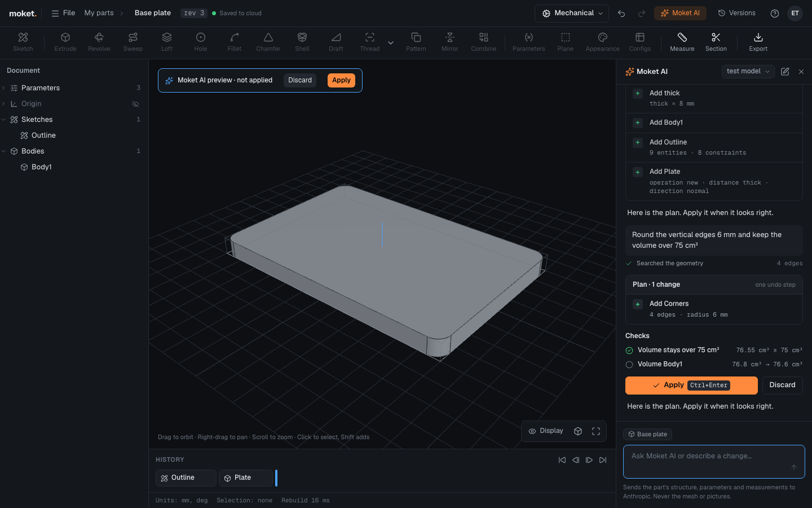Toggle Origin visibility in document tree
This screenshot has width=812, height=508.
pyautogui.click(x=135, y=104)
